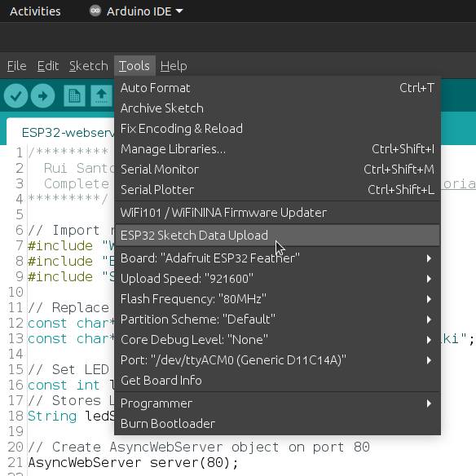Click const int on line 16

point(64,385)
